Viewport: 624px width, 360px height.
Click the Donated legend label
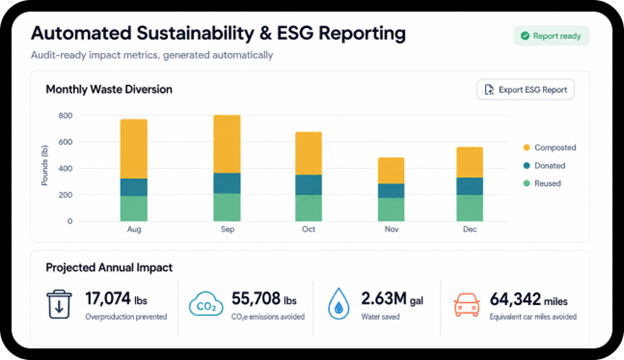tap(550, 165)
